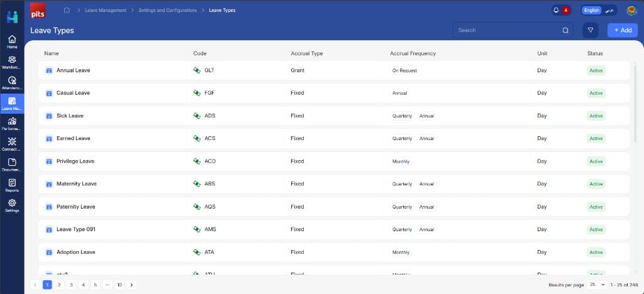Click the Unit column header
This screenshot has height=294, width=644.
542,53
